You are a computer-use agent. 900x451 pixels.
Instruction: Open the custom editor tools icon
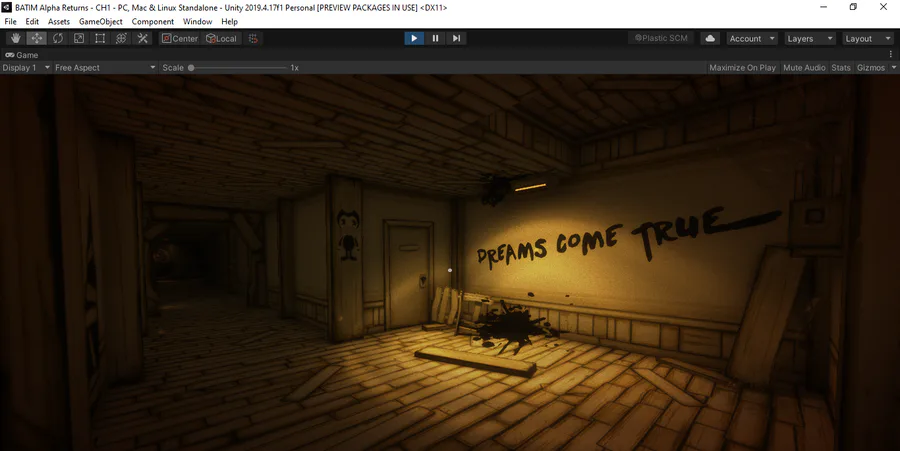[x=142, y=38]
